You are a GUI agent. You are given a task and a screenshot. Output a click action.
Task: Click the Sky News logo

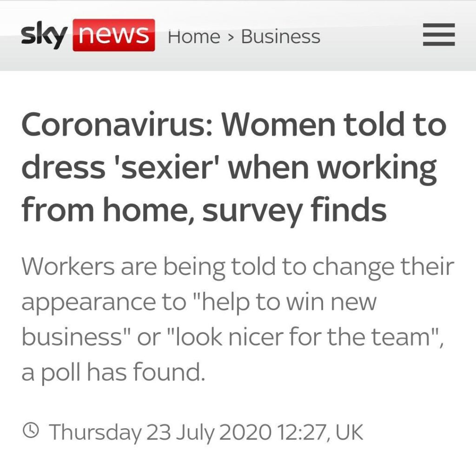point(88,35)
